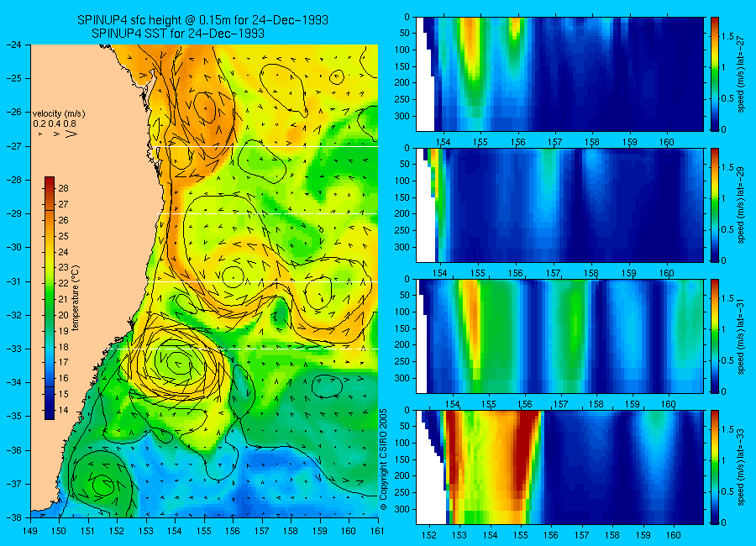Click the "© Copyright CSIRO 2005" text
756x546 pixels.
(x=384, y=459)
